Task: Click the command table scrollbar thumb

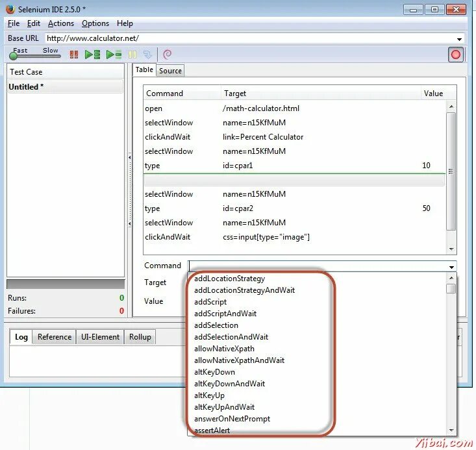Action: click(451, 171)
